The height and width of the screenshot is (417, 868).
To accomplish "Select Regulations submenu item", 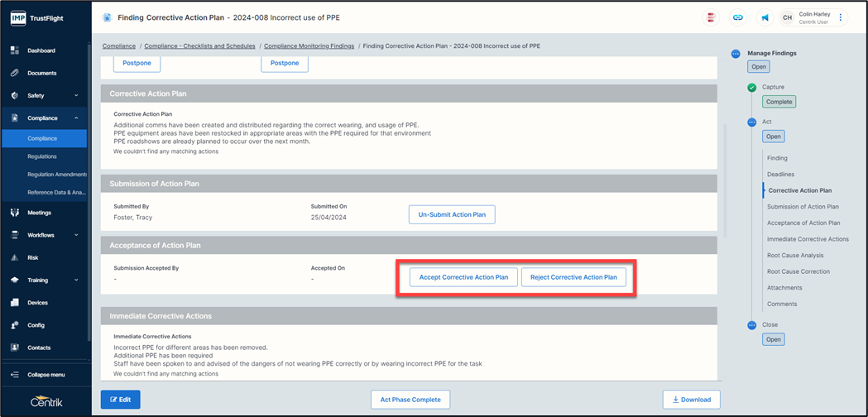I will (42, 156).
